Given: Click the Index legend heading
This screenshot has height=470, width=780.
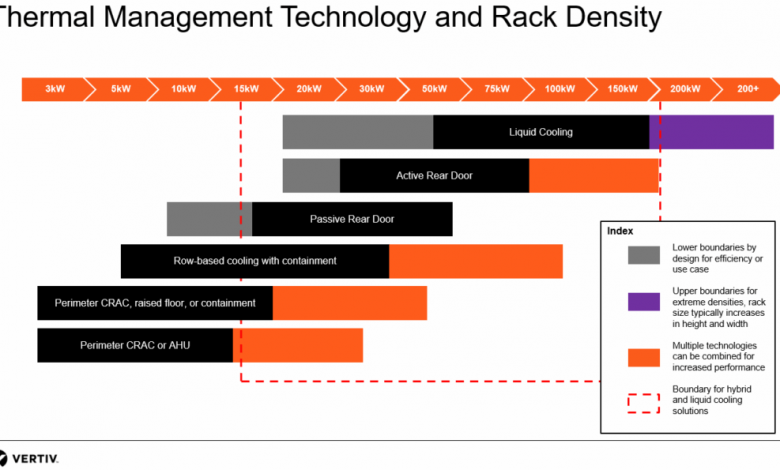Looking at the screenshot, I should tap(620, 231).
